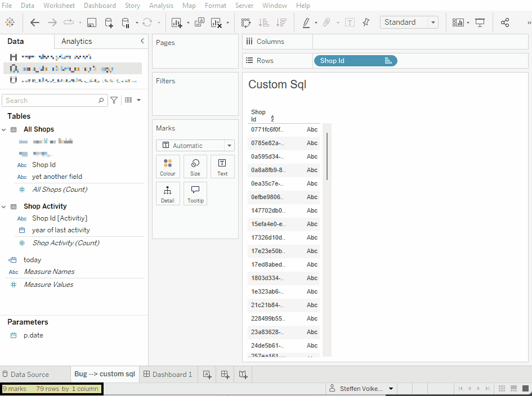Select the p.date parameter
This screenshot has height=396, width=532.
(33, 335)
